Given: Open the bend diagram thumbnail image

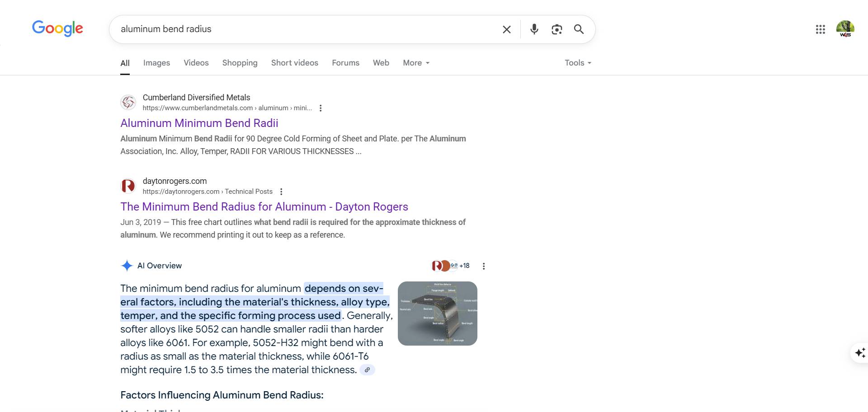Looking at the screenshot, I should pyautogui.click(x=438, y=314).
